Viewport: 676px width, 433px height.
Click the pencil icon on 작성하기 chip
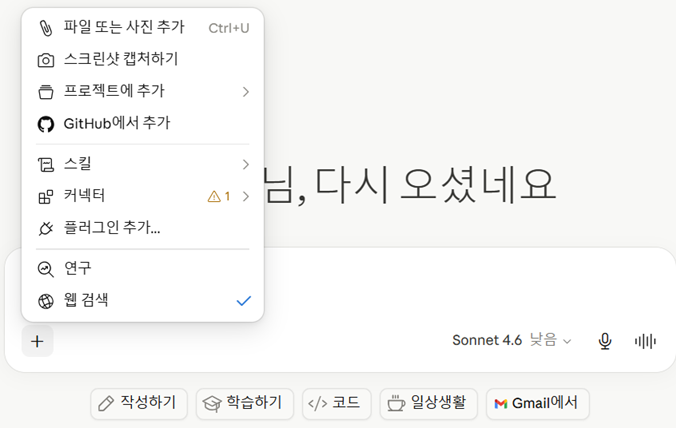[x=106, y=404]
